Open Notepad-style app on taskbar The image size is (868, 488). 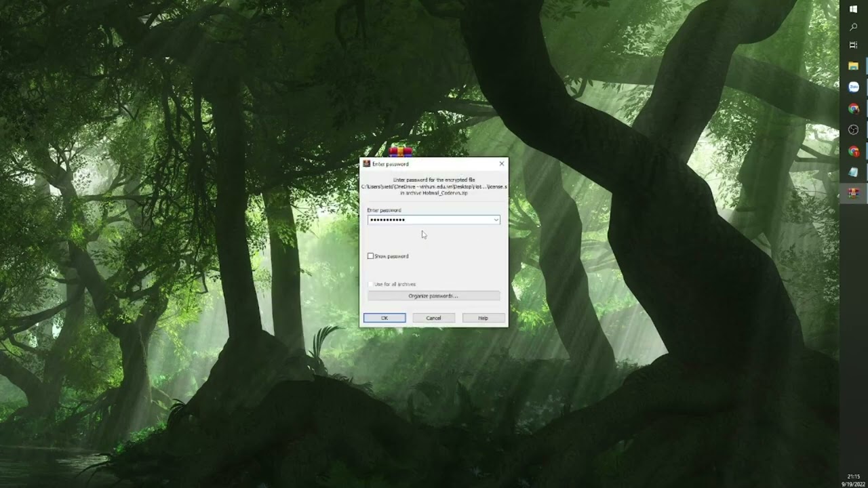point(854,172)
